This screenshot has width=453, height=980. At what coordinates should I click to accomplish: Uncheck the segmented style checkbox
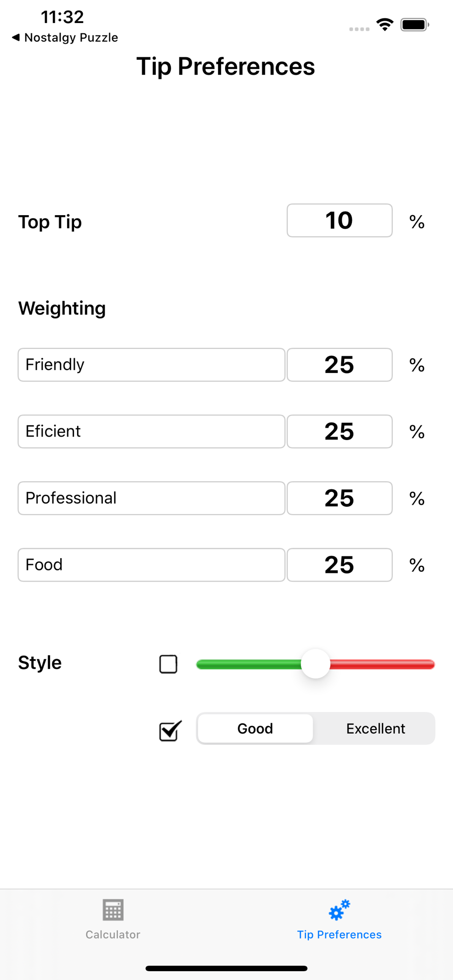170,731
